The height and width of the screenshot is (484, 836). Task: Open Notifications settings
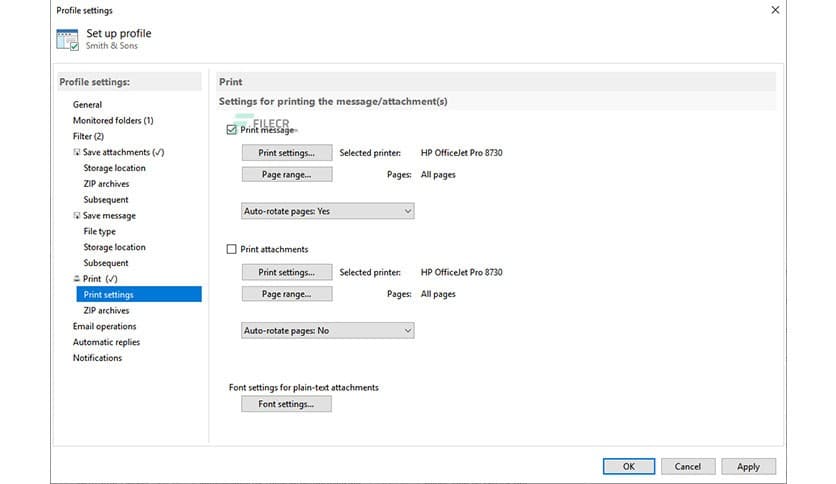98,358
